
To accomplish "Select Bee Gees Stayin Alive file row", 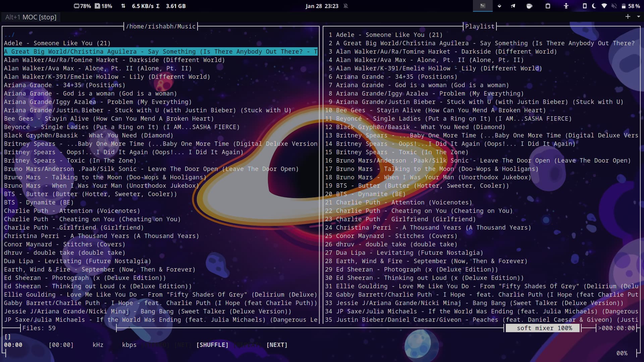I will point(109,119).
